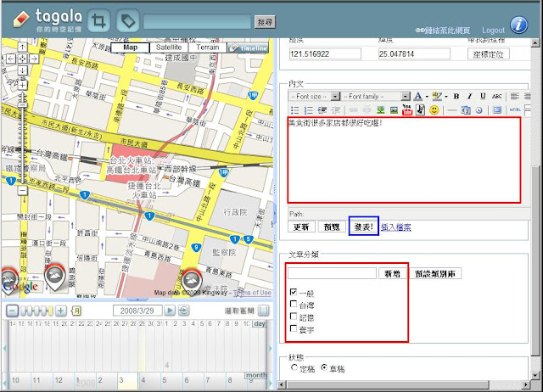Open the Timeline tab on map
The width and height of the screenshot is (543, 392).
248,48
